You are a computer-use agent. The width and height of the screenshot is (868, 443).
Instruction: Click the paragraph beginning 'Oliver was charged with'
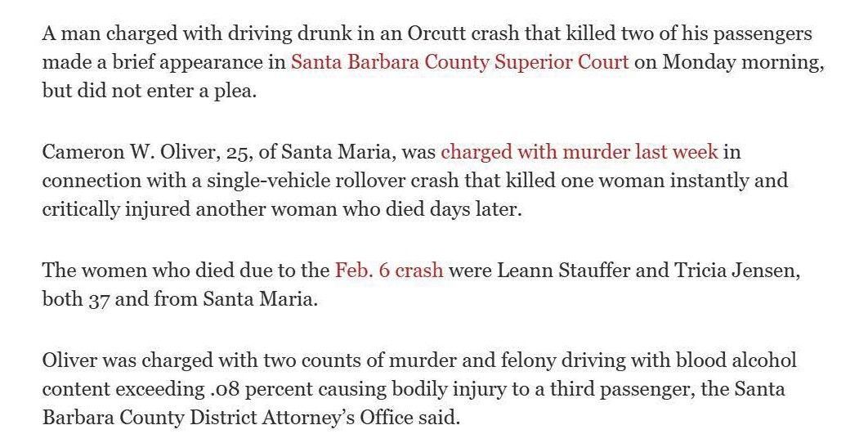tap(419, 389)
